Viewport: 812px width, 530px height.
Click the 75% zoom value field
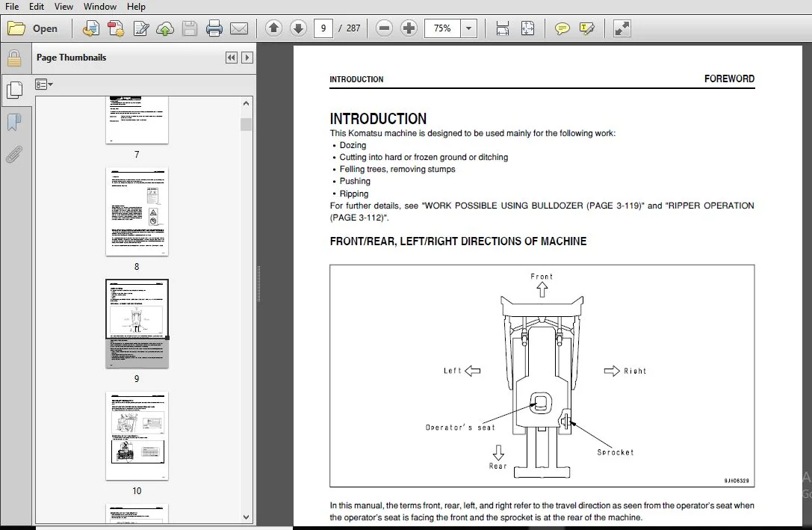coord(442,28)
